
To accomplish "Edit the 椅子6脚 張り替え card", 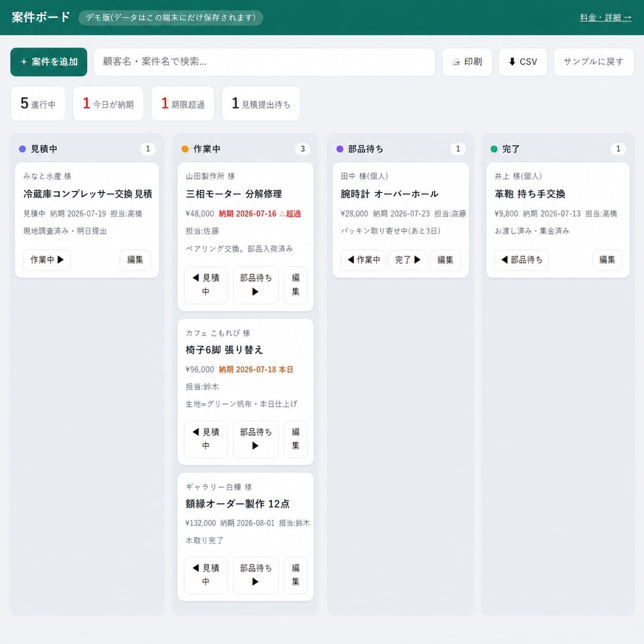I will pos(296,439).
